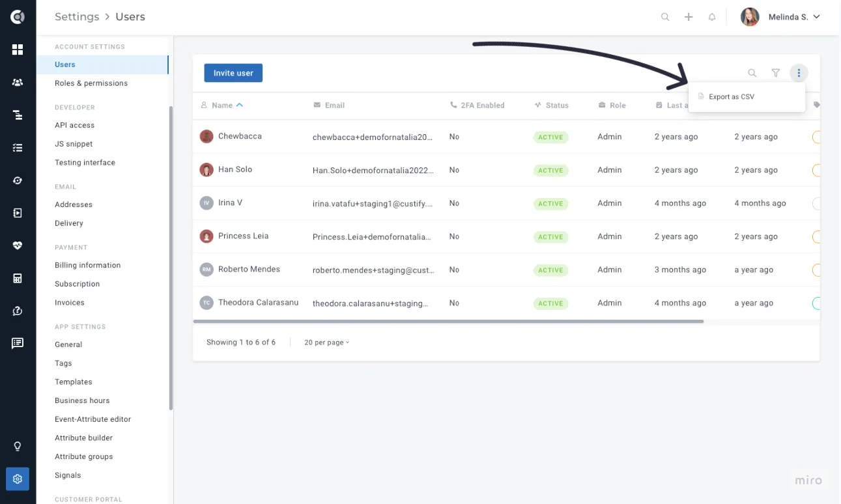Image resolution: width=841 pixels, height=504 pixels.
Task: Click the arrow-in-box icon in left rail
Action: coord(18,213)
